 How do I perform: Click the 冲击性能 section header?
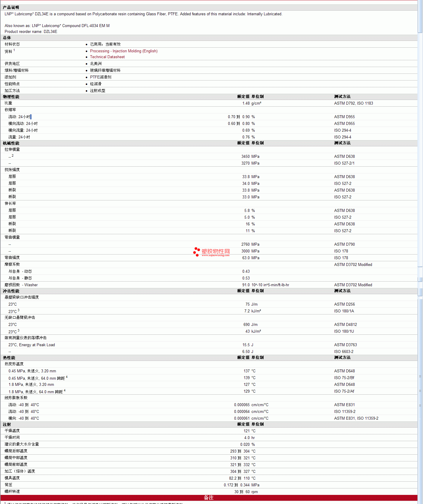tap(11, 291)
